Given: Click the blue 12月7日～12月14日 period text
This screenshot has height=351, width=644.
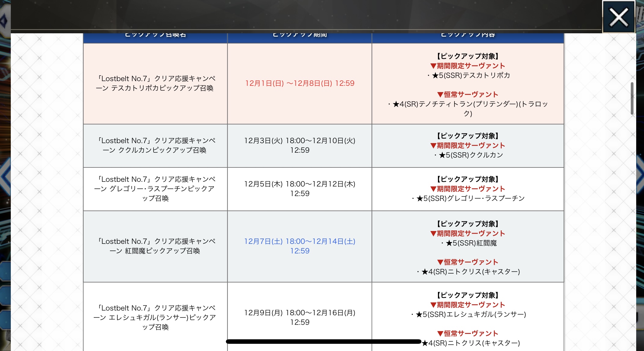Looking at the screenshot, I should pos(299,246).
